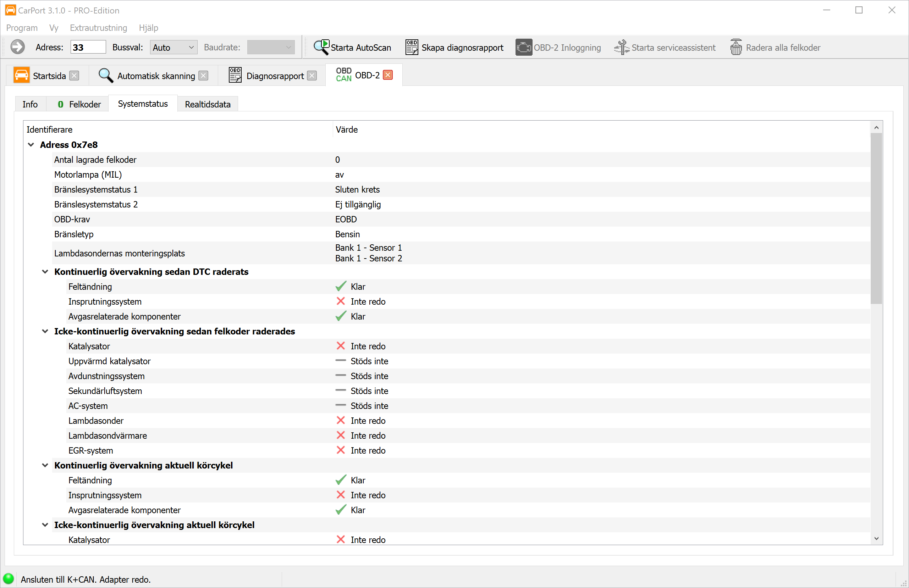Click the orange car Startsida icon
909x588 pixels.
pos(21,75)
